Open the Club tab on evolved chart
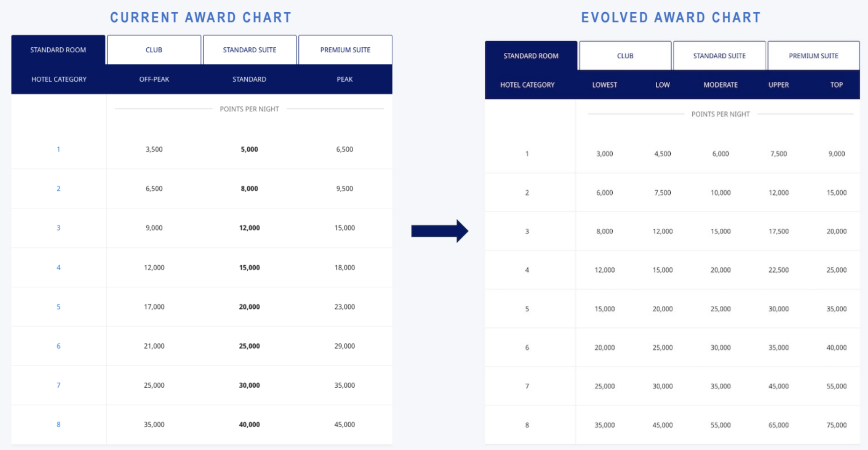 (625, 55)
